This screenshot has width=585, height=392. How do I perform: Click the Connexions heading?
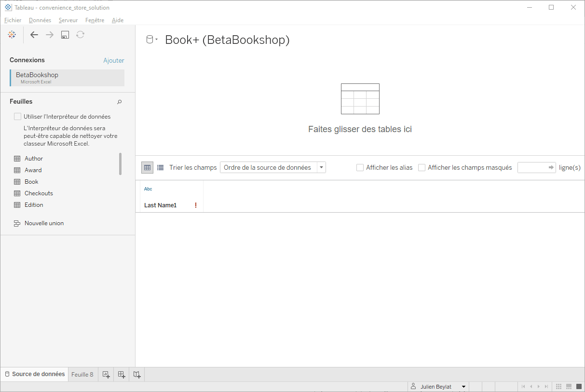click(x=27, y=60)
